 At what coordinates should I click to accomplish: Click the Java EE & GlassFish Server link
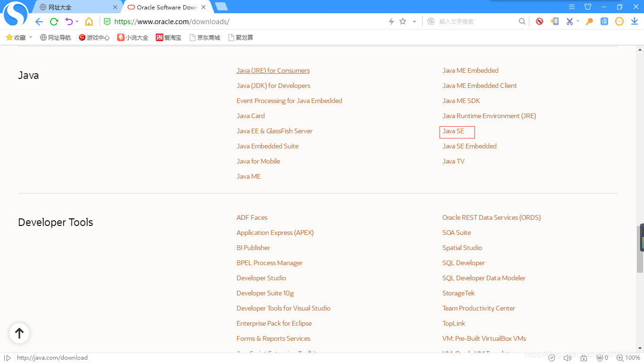[x=274, y=131]
